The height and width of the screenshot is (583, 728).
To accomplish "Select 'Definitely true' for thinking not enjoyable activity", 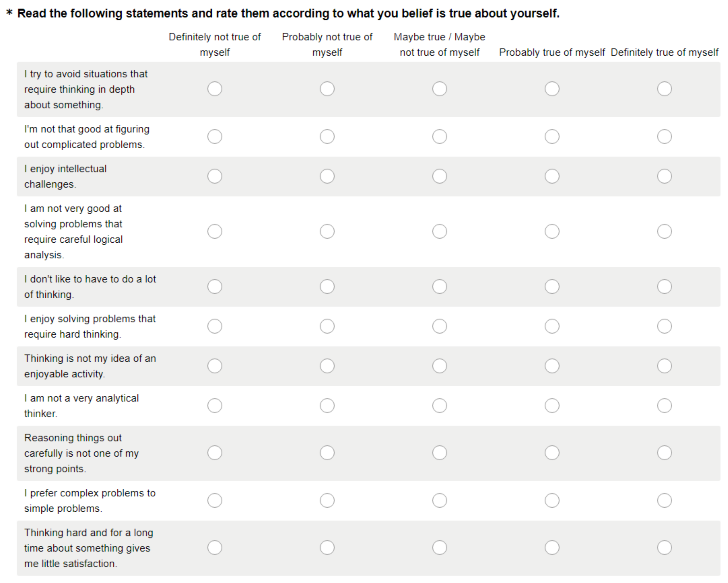I will pos(664,366).
